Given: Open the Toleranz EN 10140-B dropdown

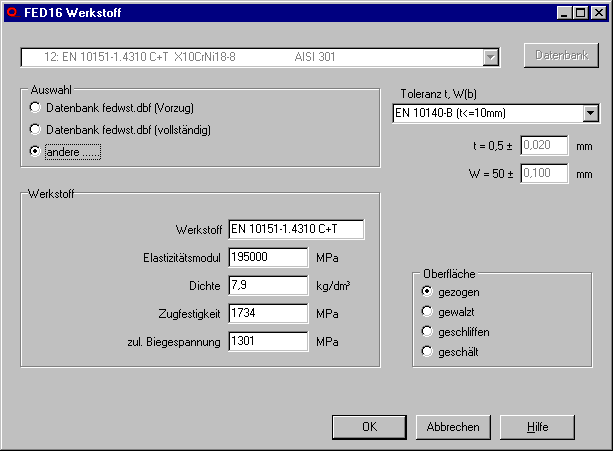Looking at the screenshot, I should (590, 113).
